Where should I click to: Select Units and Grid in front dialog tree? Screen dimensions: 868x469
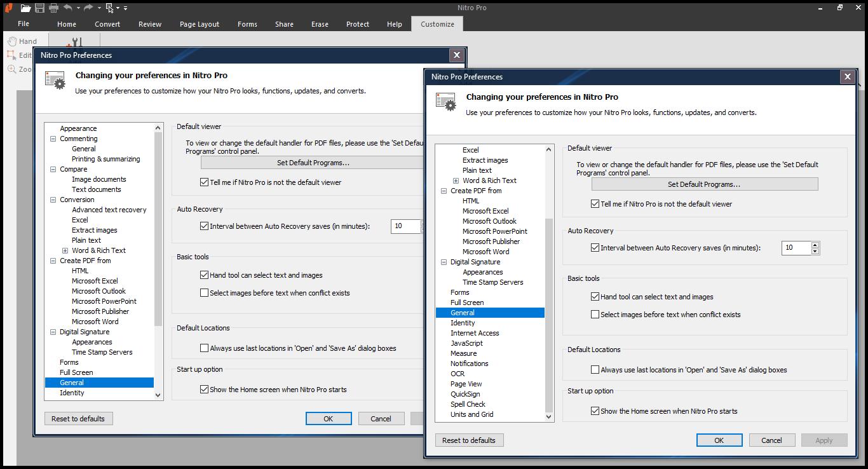(472, 414)
